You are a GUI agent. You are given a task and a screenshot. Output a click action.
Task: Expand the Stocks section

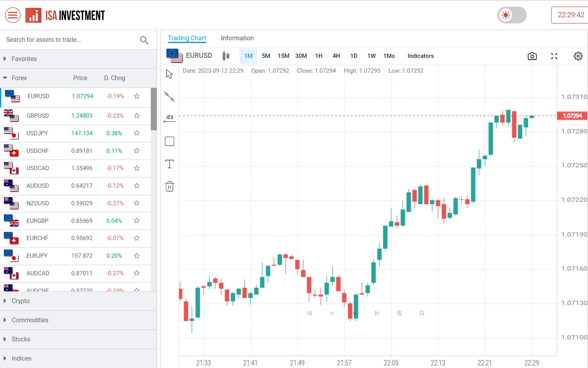[78, 339]
